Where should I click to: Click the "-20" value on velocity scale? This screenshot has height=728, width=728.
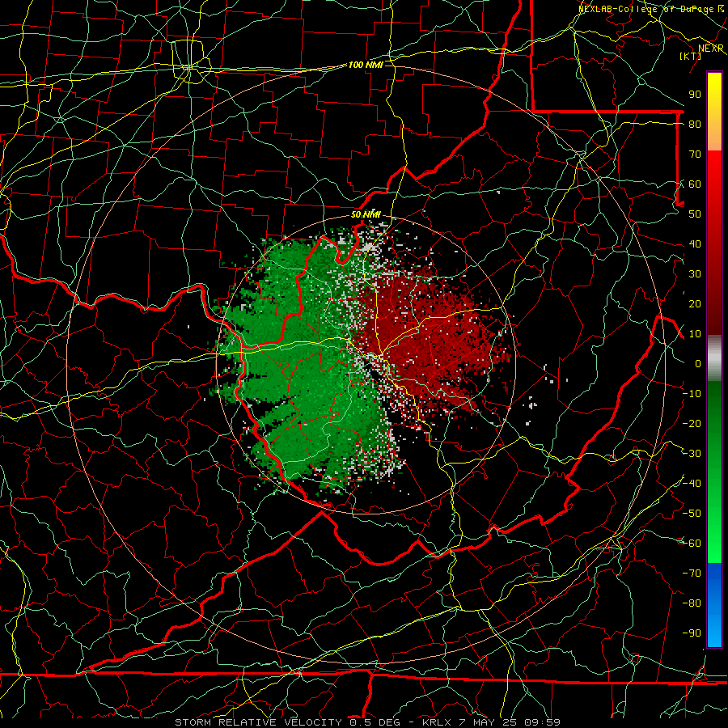pyautogui.click(x=692, y=423)
